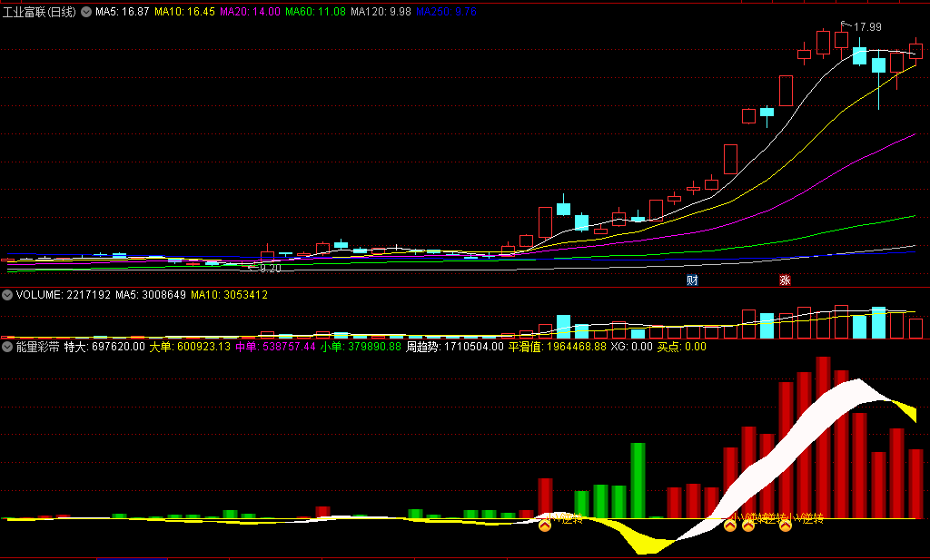The image size is (930, 560).
Task: Click the green 小单: 379890.88 value
Action: click(x=361, y=347)
